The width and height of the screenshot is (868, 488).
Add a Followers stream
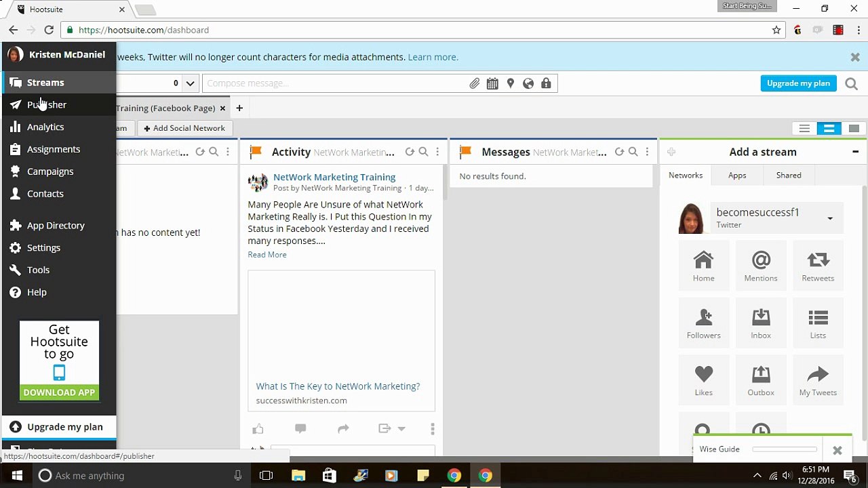click(704, 323)
